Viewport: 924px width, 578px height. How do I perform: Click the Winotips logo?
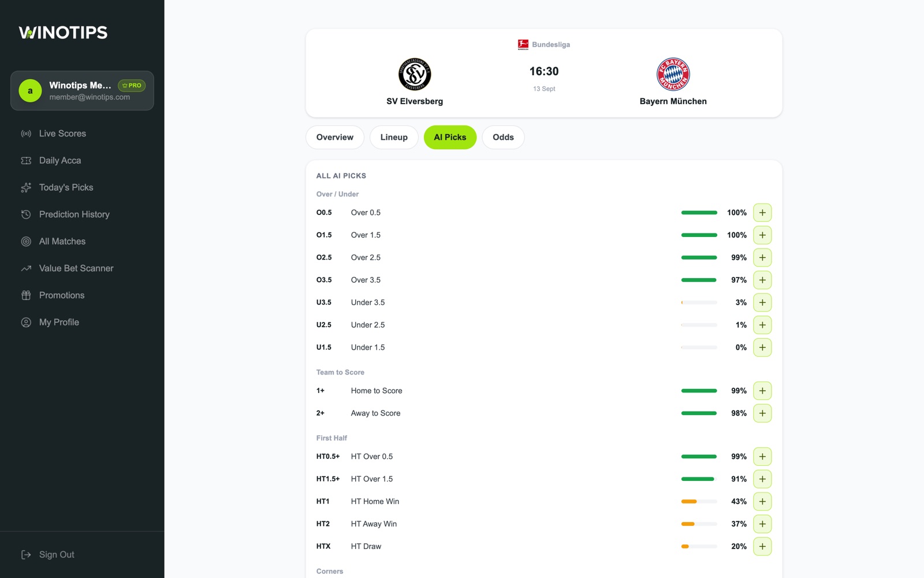(x=63, y=32)
